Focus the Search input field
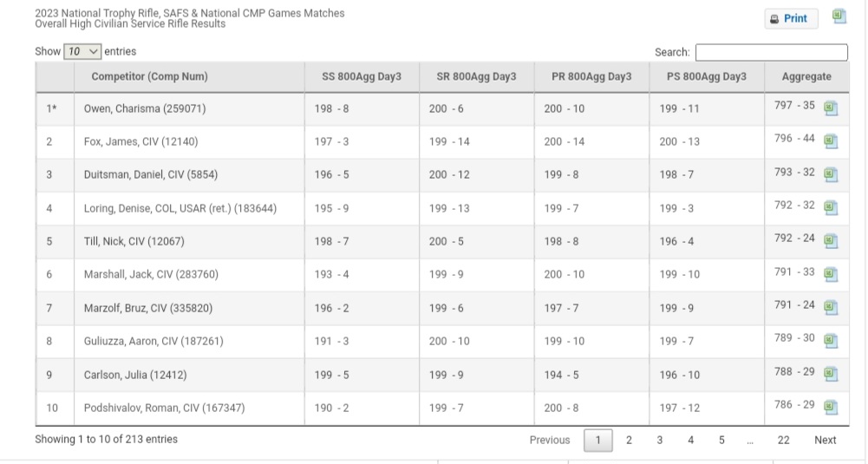868x464 pixels. [771, 52]
